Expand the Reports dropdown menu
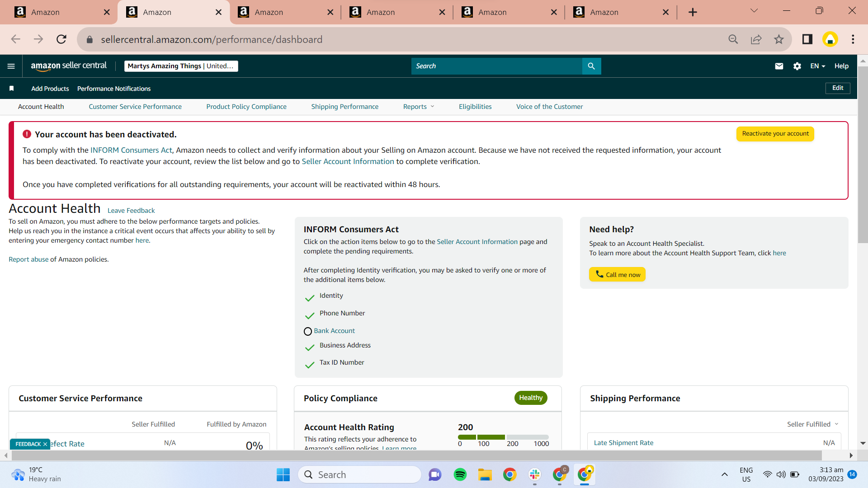 [419, 107]
